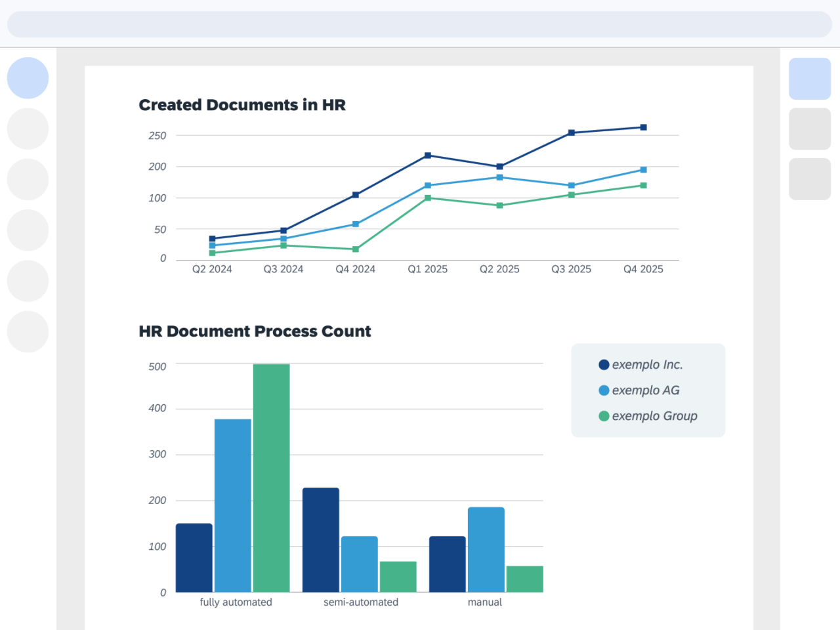Click the "Created Documents in HR" title
This screenshot has height=630, width=840.
click(242, 105)
